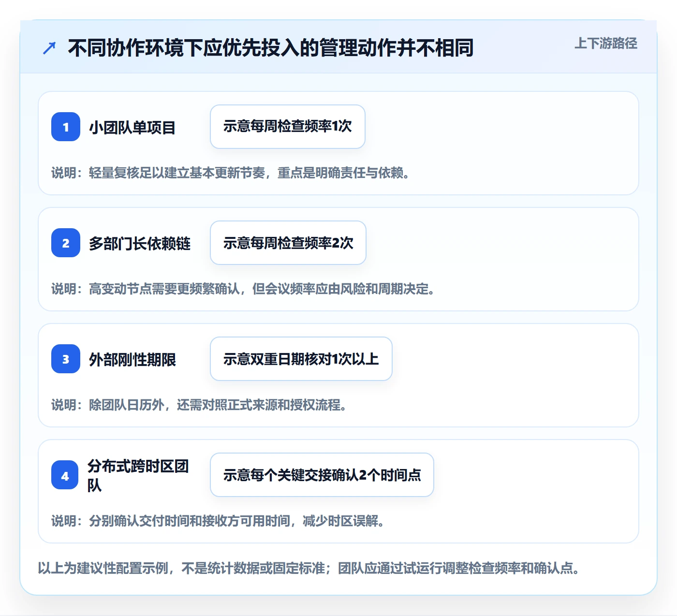Click the blue number 2 badge

click(66, 243)
